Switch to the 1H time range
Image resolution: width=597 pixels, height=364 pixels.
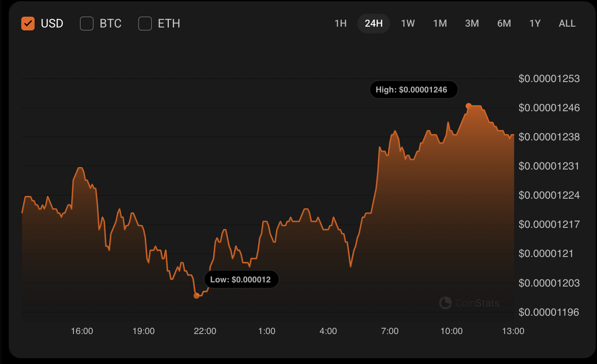click(341, 23)
